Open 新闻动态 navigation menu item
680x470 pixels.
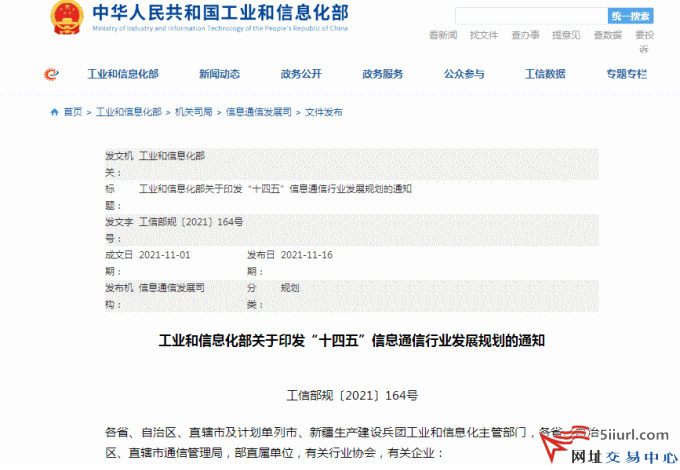coord(219,74)
